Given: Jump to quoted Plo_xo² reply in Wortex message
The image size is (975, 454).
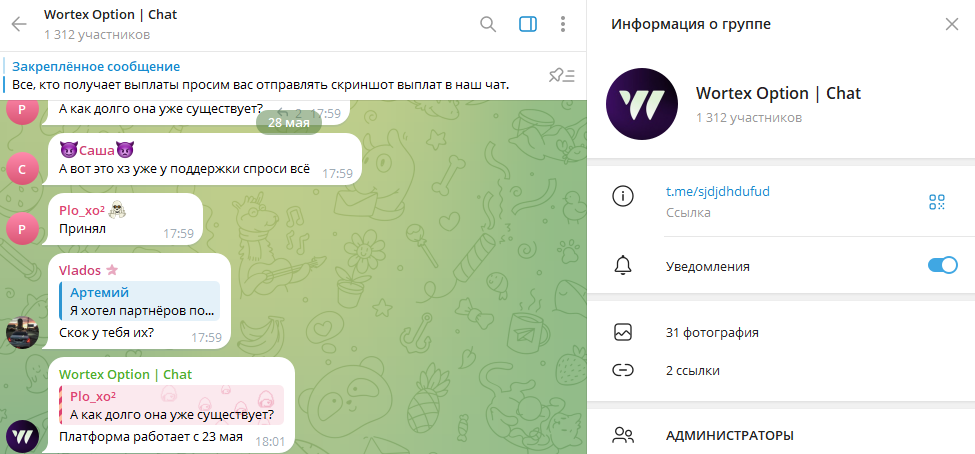Looking at the screenshot, I should click(172, 405).
